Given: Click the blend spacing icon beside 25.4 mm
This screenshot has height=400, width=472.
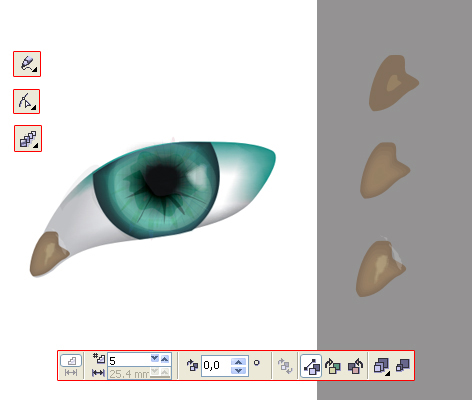Looking at the screenshot, I should 98,373.
